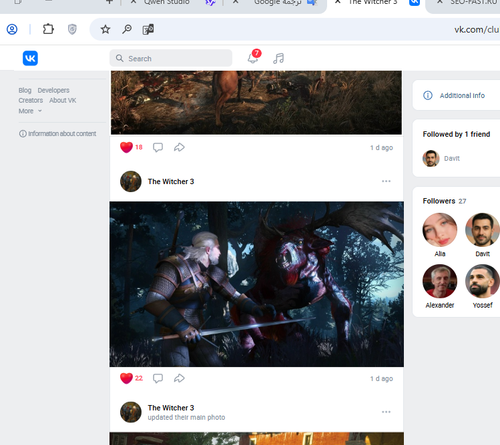Viewport: 500px width, 445px height.
Task: Open options menu for updated main photo post
Action: (386, 412)
